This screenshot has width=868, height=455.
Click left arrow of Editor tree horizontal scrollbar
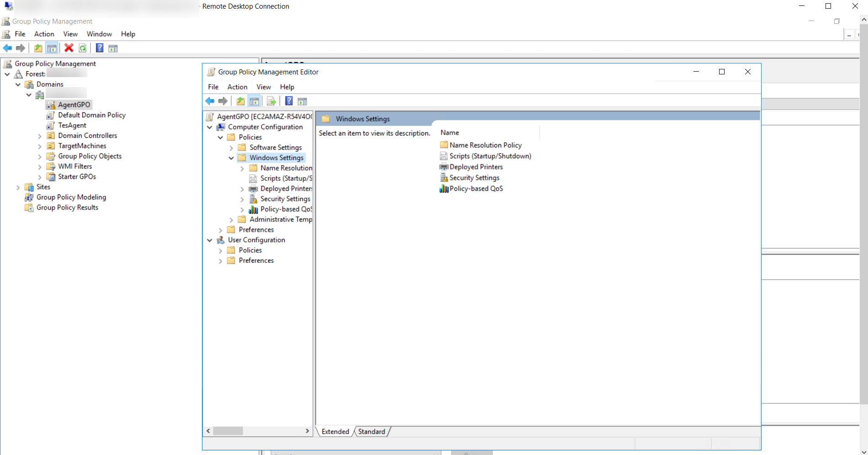[208, 431]
